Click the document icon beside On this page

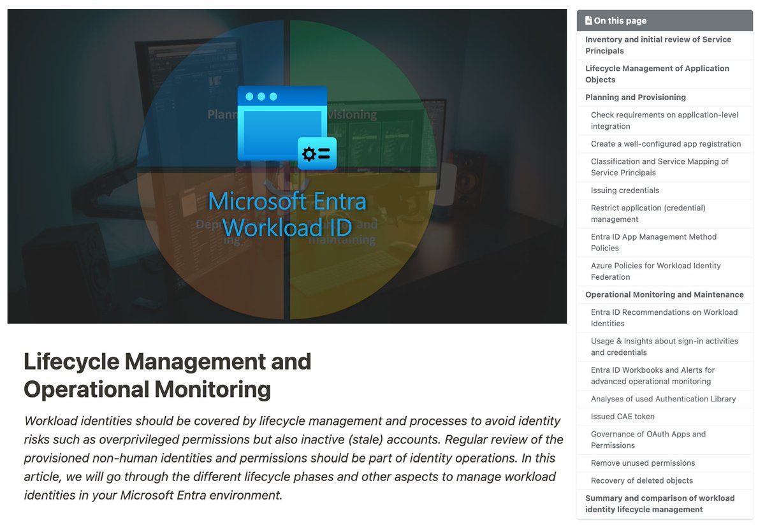point(588,20)
